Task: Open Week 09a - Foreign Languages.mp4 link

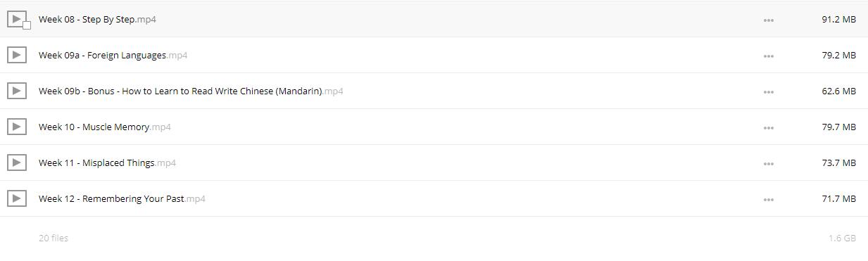Action: [x=113, y=56]
